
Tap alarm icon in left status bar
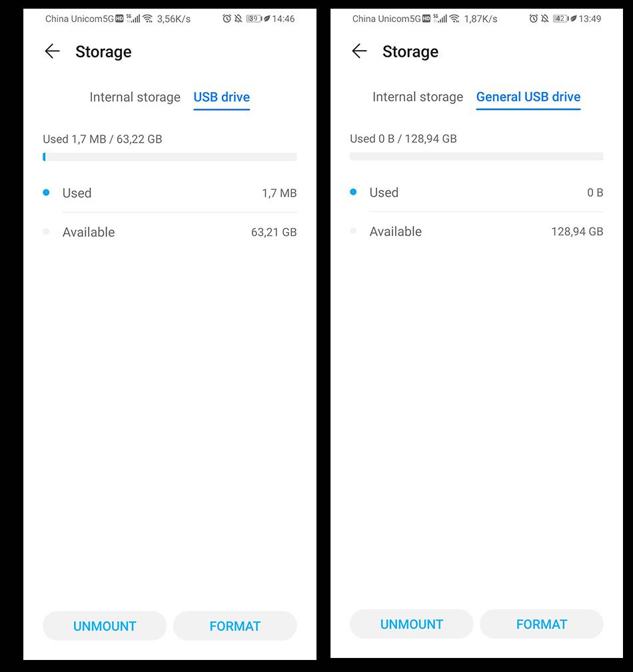tap(227, 19)
